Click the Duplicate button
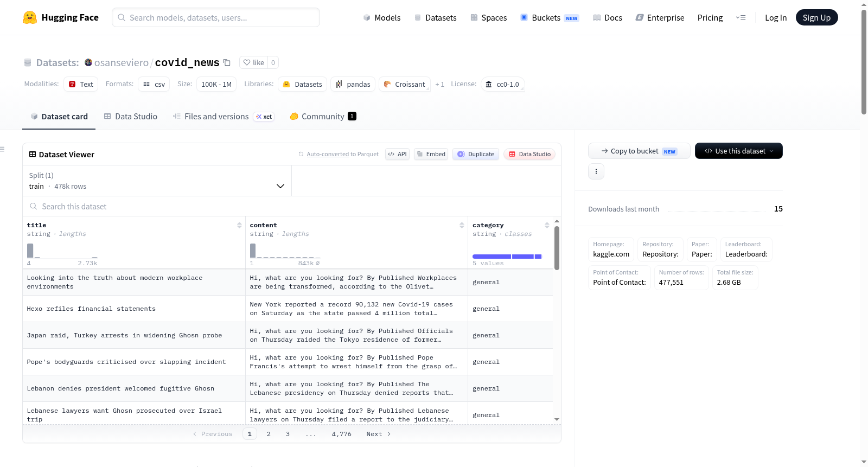 (x=476, y=154)
